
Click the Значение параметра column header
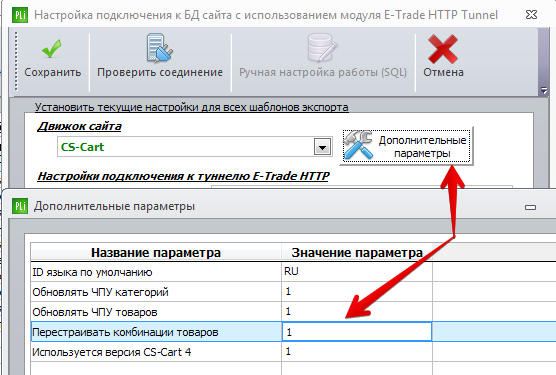[357, 253]
